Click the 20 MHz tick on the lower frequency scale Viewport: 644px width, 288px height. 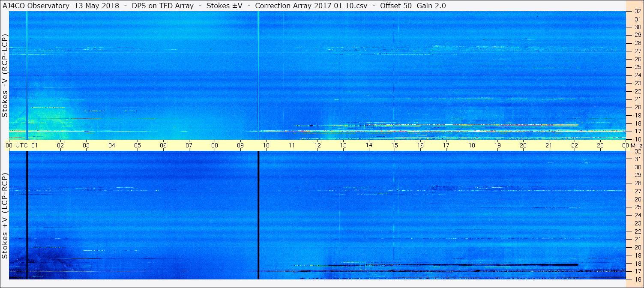(637, 247)
